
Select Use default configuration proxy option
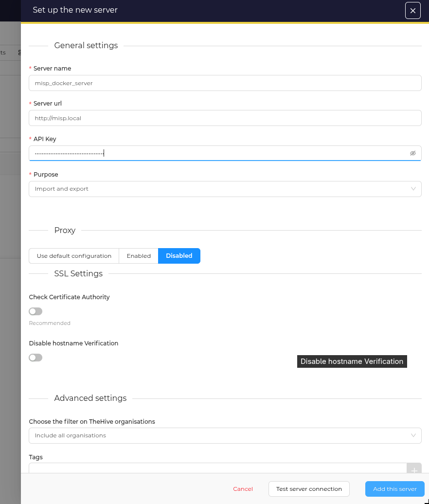tap(74, 256)
